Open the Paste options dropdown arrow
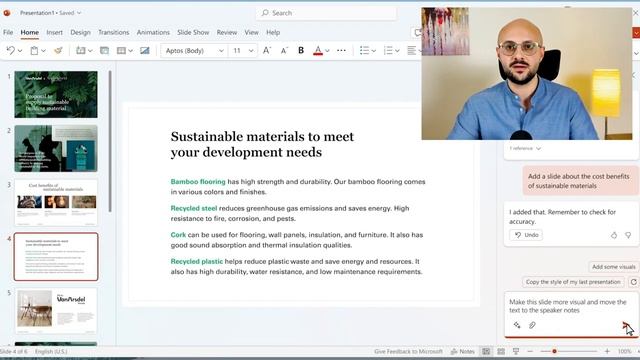This screenshot has height=360, width=640. click(43, 51)
